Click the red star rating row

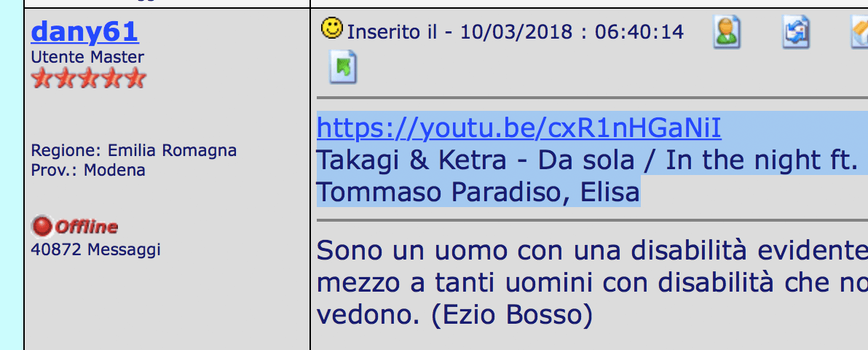click(89, 79)
